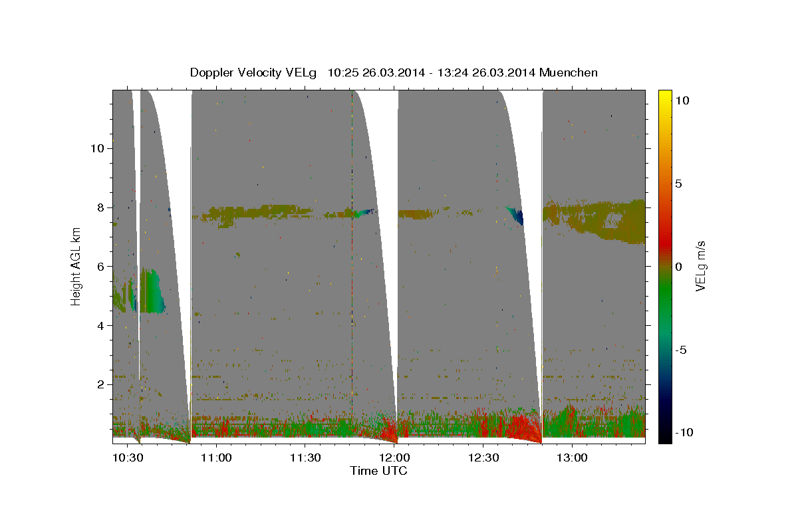
Task: Click the height tick label 2
Action: (x=100, y=384)
